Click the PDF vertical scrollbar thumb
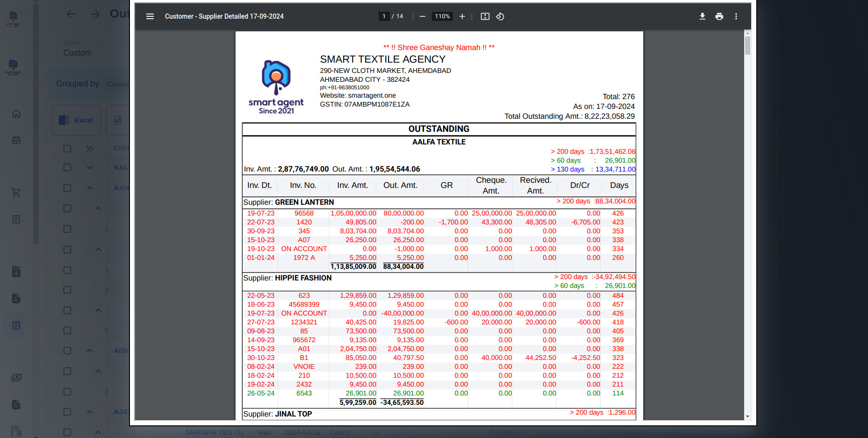This screenshot has width=868, height=438. (x=747, y=46)
